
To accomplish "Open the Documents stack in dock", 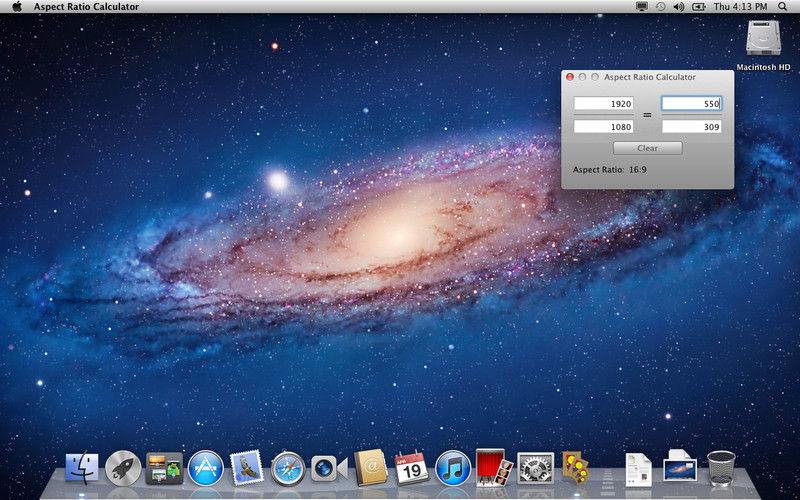I will pyautogui.click(x=639, y=469).
